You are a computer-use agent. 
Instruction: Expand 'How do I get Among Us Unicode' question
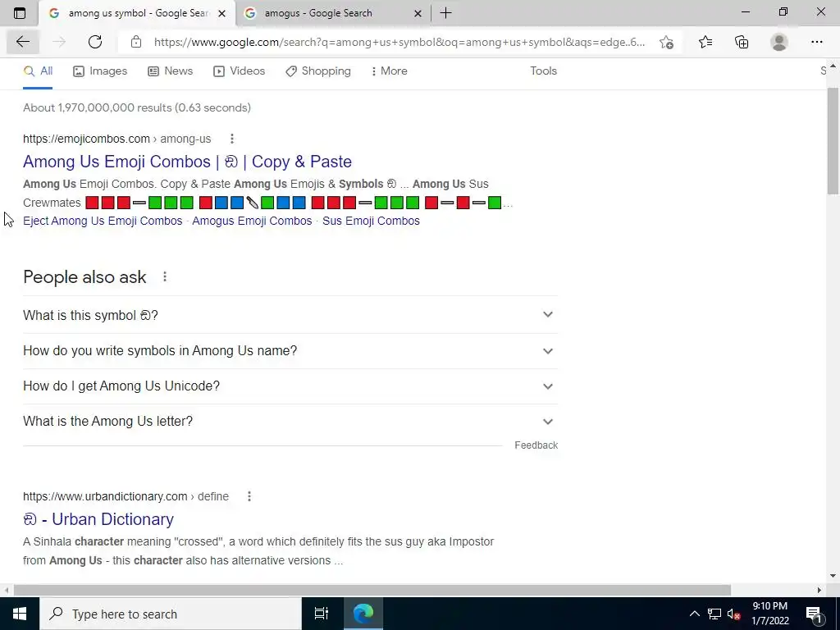(290, 386)
